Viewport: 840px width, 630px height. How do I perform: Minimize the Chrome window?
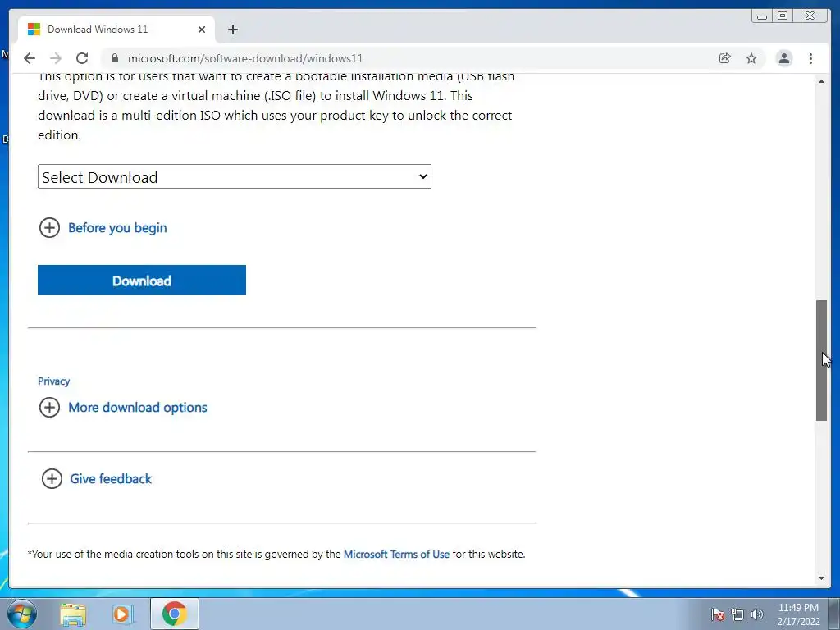pos(762,16)
